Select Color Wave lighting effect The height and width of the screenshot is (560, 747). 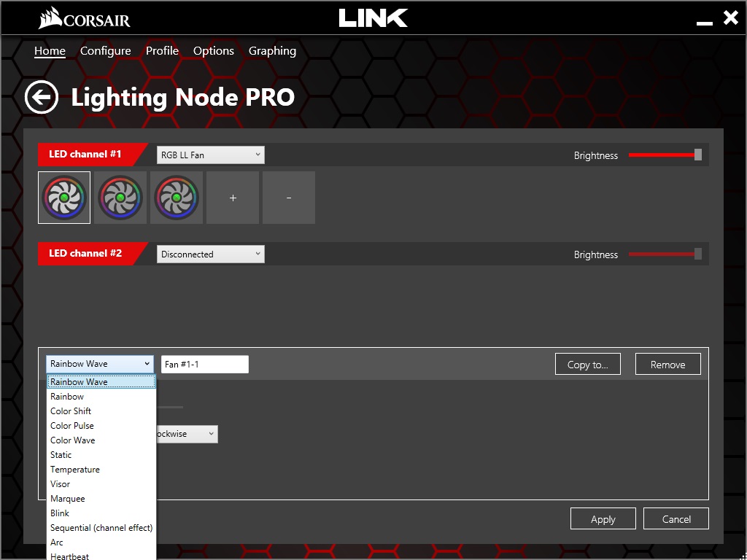pyautogui.click(x=101, y=440)
